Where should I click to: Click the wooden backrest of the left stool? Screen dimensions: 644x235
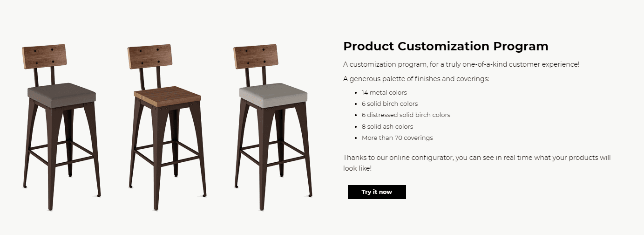(x=44, y=56)
